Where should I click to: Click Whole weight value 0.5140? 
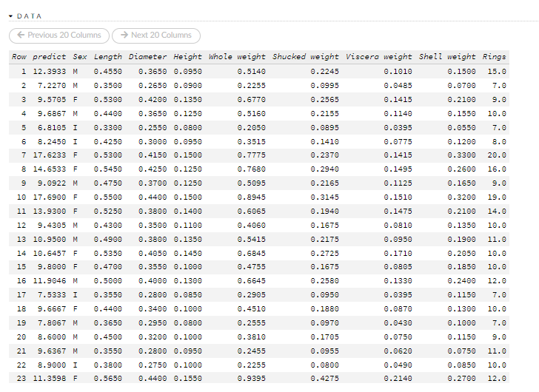tap(251, 72)
